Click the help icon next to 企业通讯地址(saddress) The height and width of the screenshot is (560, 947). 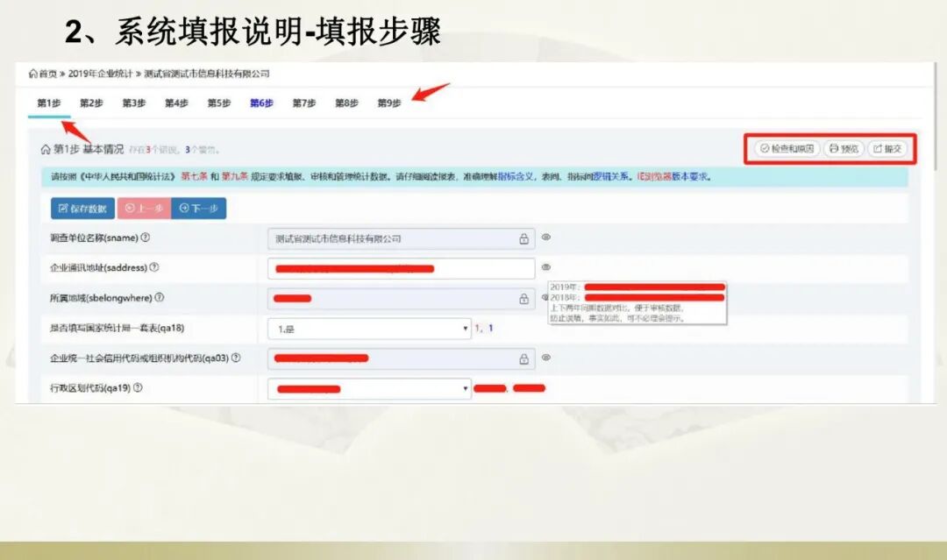(154, 267)
